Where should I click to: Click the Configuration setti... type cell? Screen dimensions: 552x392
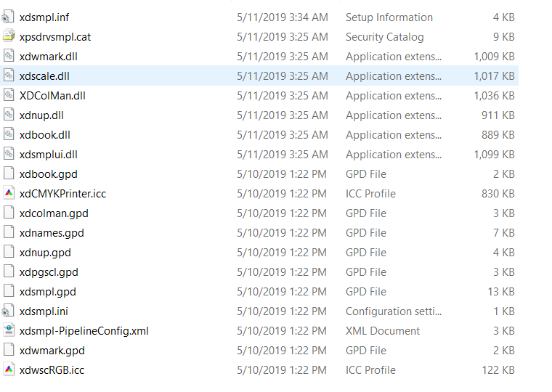coord(393,311)
